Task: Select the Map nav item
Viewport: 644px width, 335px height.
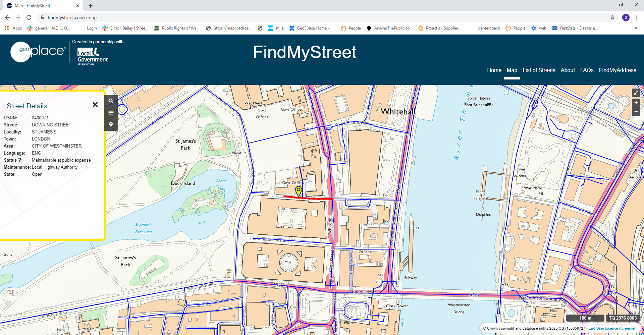Action: click(512, 70)
